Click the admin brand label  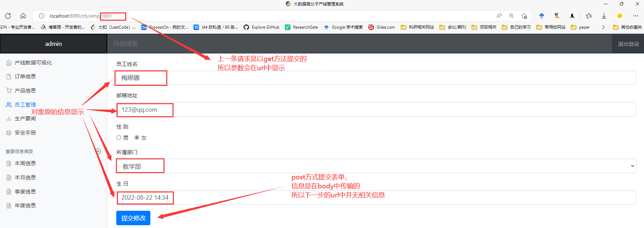pos(53,44)
